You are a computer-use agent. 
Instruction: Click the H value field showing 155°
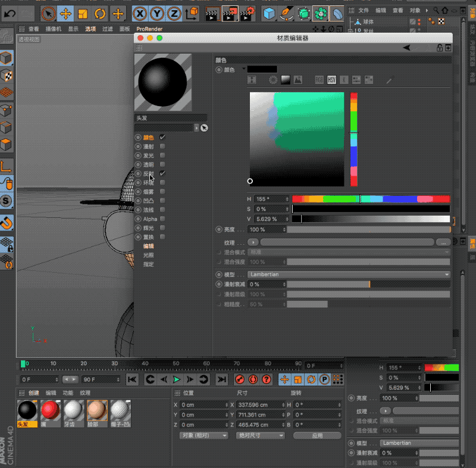click(272, 199)
